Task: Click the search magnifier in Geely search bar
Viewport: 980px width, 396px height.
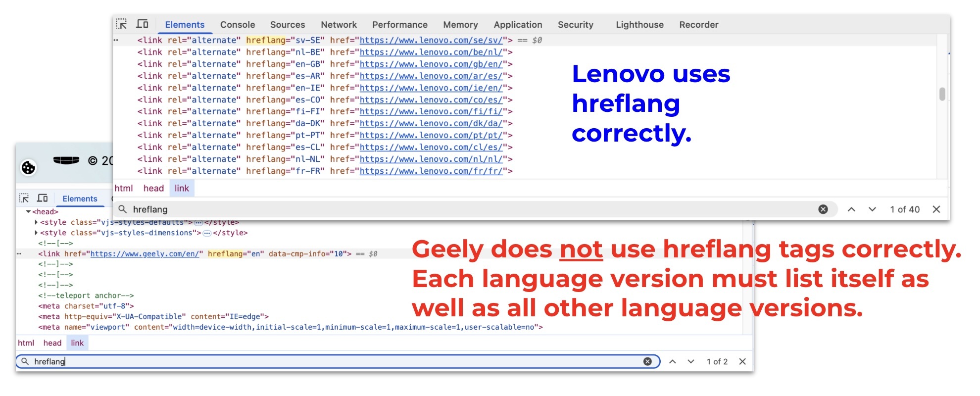Action: tap(25, 361)
